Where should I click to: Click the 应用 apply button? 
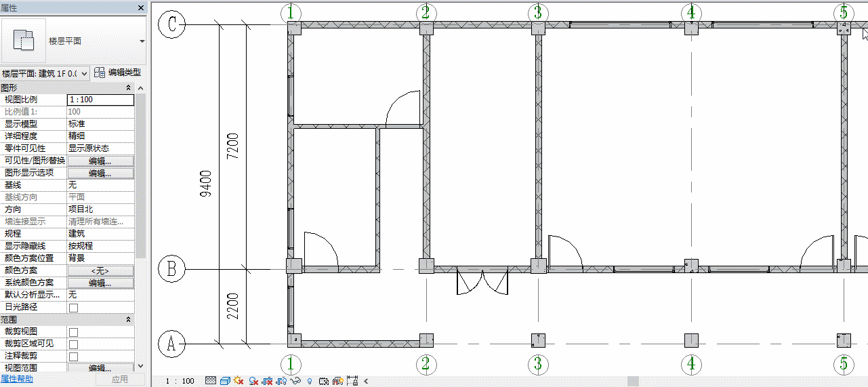pos(120,380)
